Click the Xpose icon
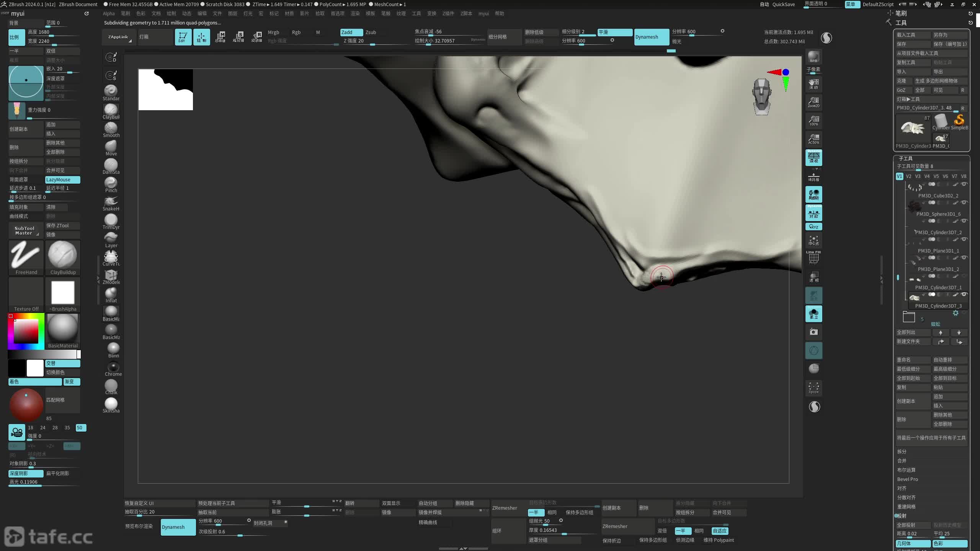 pyautogui.click(x=813, y=387)
